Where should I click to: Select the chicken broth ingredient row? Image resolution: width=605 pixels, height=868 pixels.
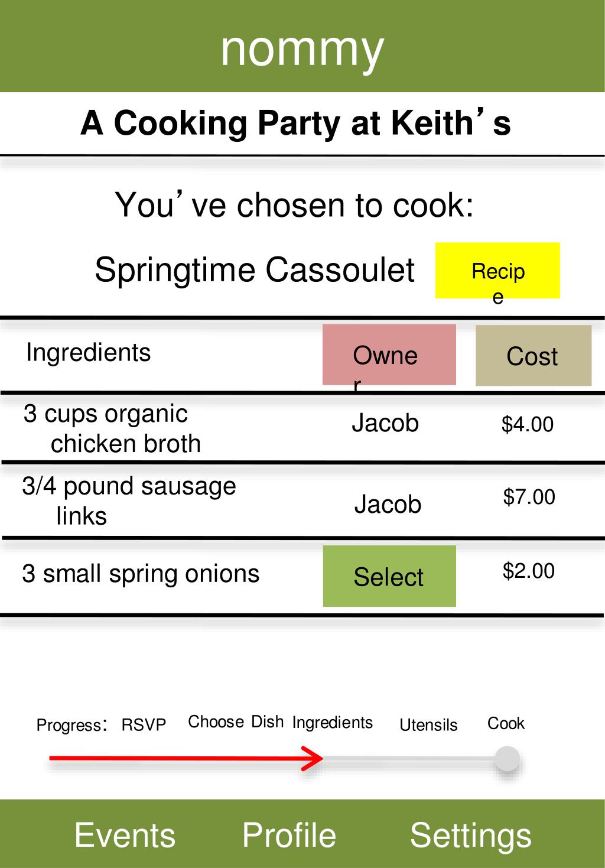coord(302,428)
